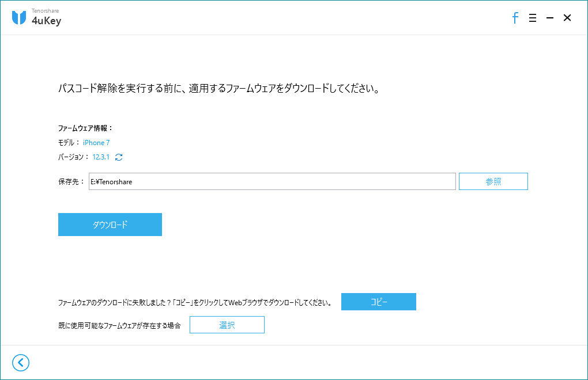588x380 pixels.
Task: Browse save location using 参照 button
Action: 493,181
